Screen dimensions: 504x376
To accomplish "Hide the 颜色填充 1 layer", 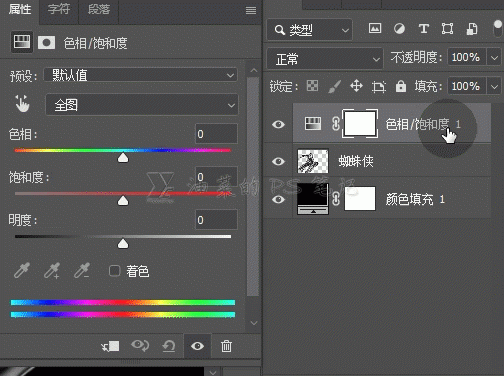I will pos(278,199).
